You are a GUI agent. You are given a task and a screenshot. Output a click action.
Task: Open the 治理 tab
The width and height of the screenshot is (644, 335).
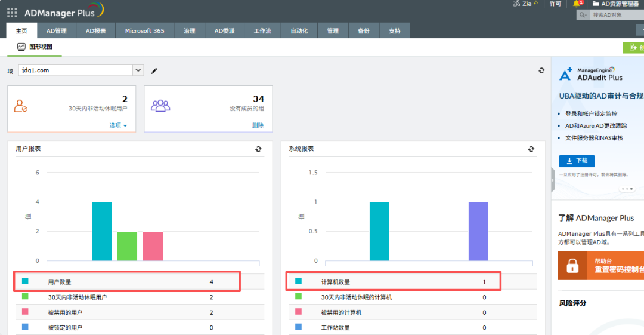(x=190, y=31)
